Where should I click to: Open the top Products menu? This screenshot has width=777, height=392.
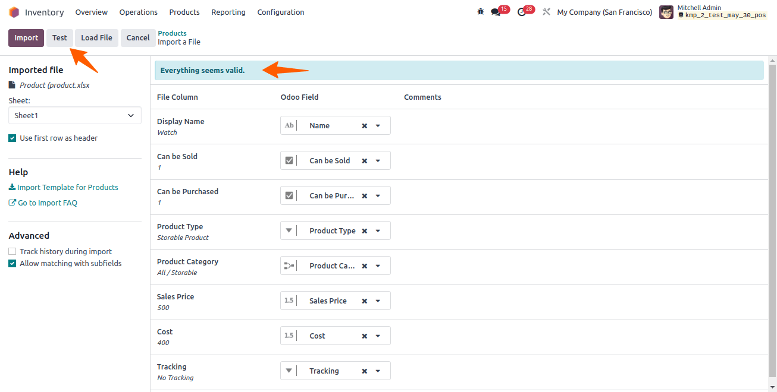click(184, 12)
